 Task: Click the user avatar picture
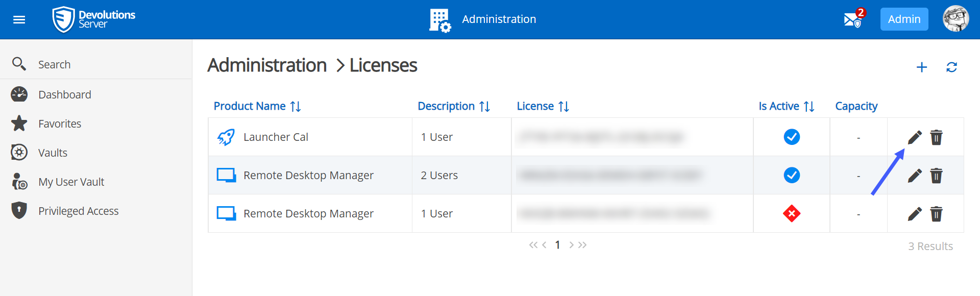[x=955, y=19]
